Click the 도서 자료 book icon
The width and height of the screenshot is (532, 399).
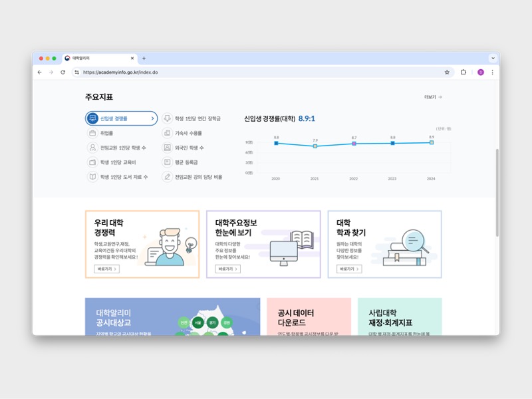coord(92,177)
